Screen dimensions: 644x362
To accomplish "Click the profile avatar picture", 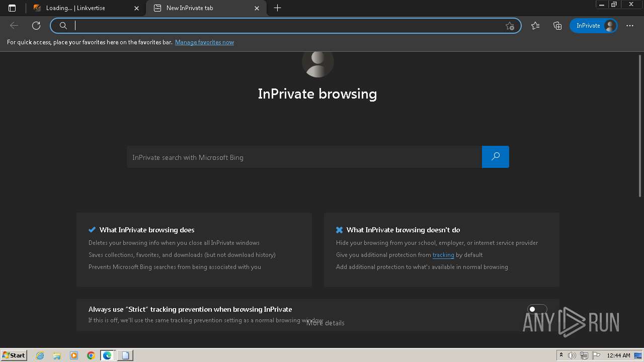I will (x=317, y=64).
